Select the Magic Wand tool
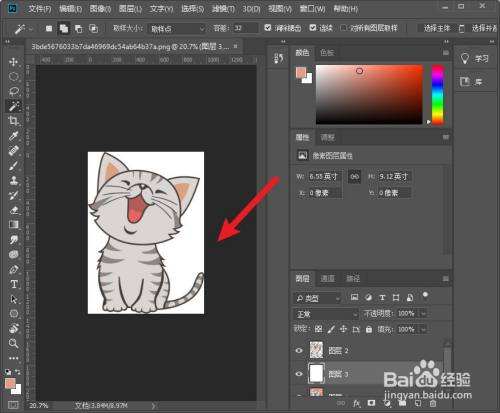 [13, 106]
